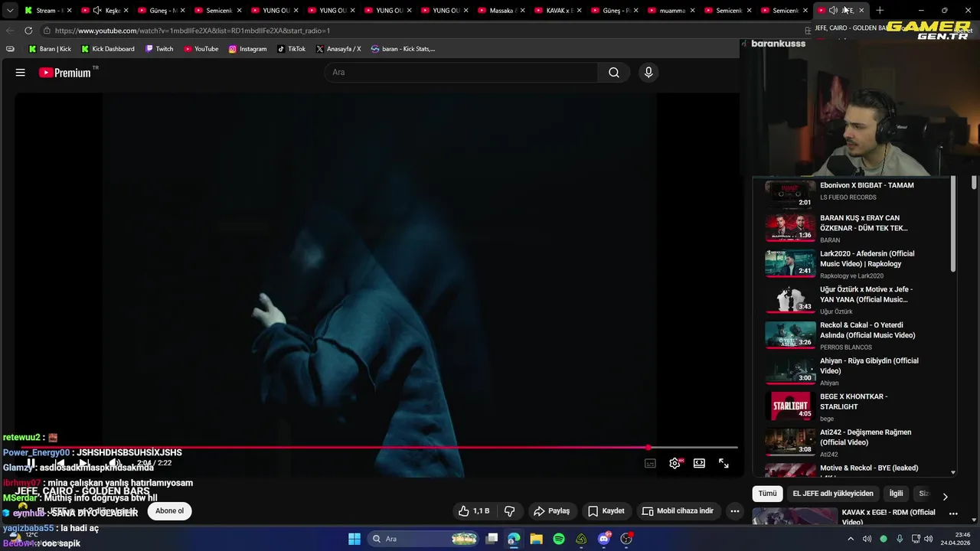Save the video with Kaydet

(606, 511)
